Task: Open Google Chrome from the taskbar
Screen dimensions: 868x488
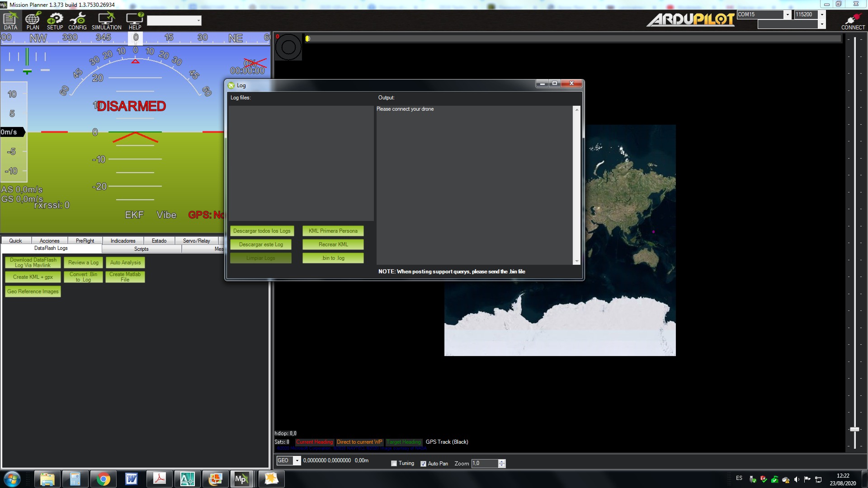Action: pyautogui.click(x=103, y=479)
